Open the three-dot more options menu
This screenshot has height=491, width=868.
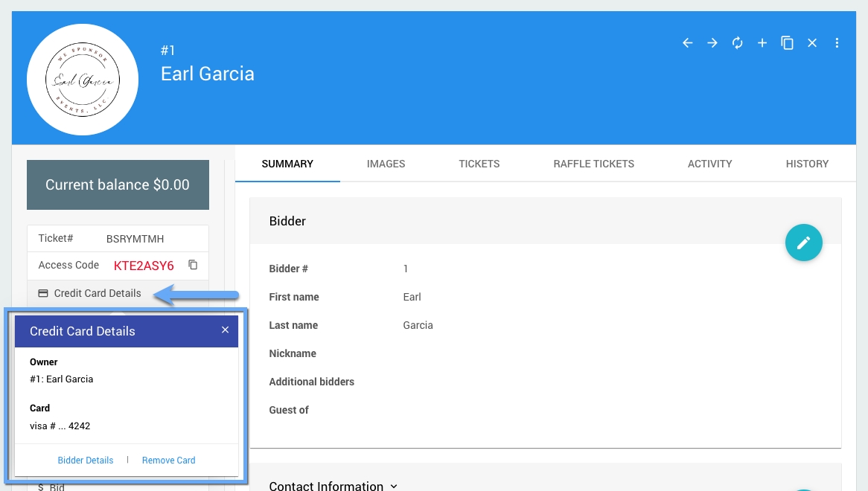837,43
